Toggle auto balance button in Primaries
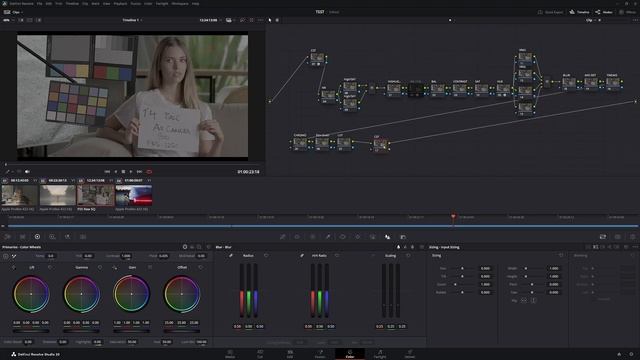640x360 pixels. 5,256
